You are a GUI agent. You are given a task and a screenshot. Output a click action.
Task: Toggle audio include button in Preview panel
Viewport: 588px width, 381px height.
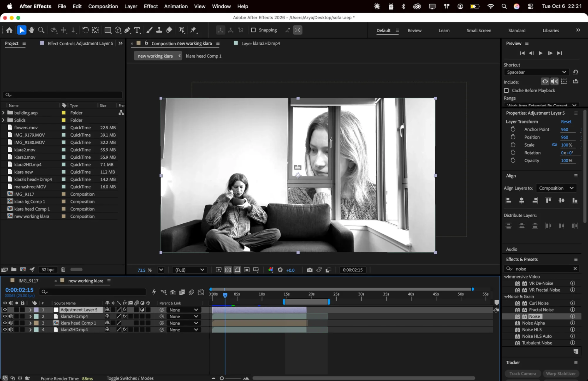554,81
